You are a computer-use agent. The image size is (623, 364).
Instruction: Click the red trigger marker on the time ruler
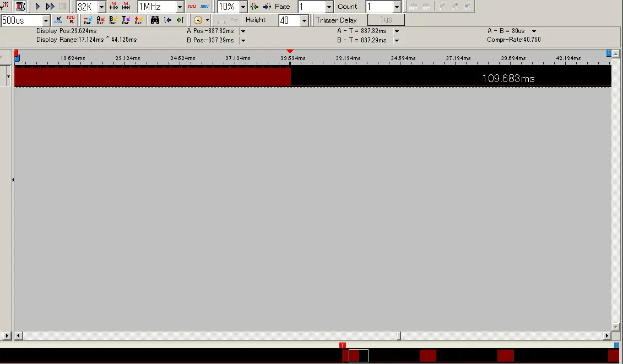(x=290, y=52)
